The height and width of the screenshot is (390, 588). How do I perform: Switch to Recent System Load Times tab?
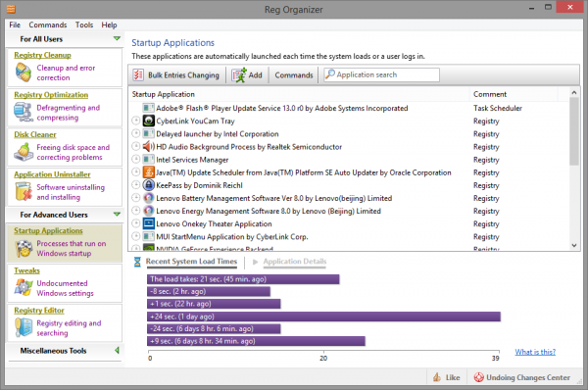tap(191, 262)
